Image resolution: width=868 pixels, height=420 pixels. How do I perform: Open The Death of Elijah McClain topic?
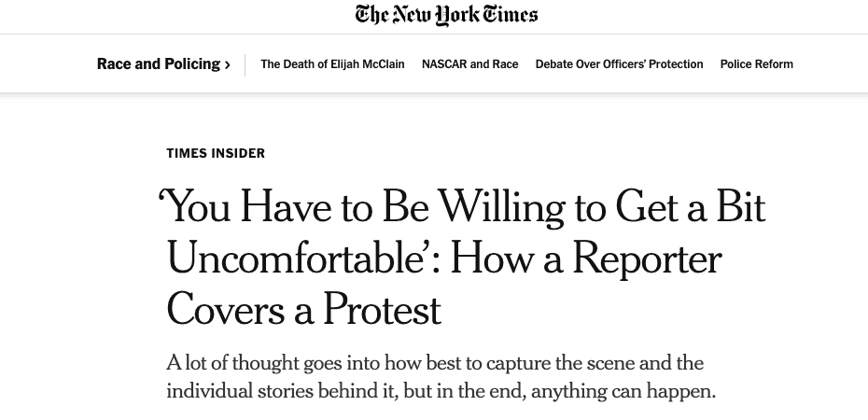pyautogui.click(x=332, y=64)
